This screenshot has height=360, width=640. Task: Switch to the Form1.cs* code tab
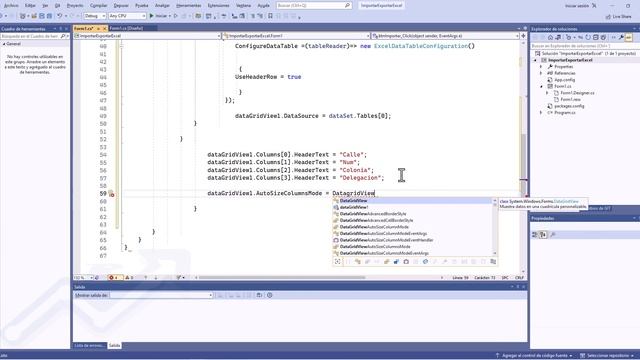[84, 28]
